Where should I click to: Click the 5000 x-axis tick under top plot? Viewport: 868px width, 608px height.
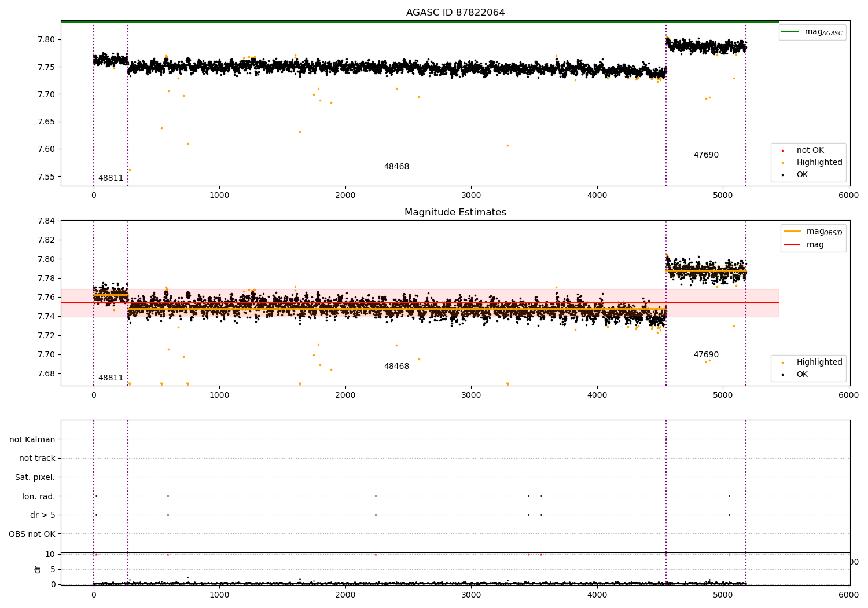723,196
